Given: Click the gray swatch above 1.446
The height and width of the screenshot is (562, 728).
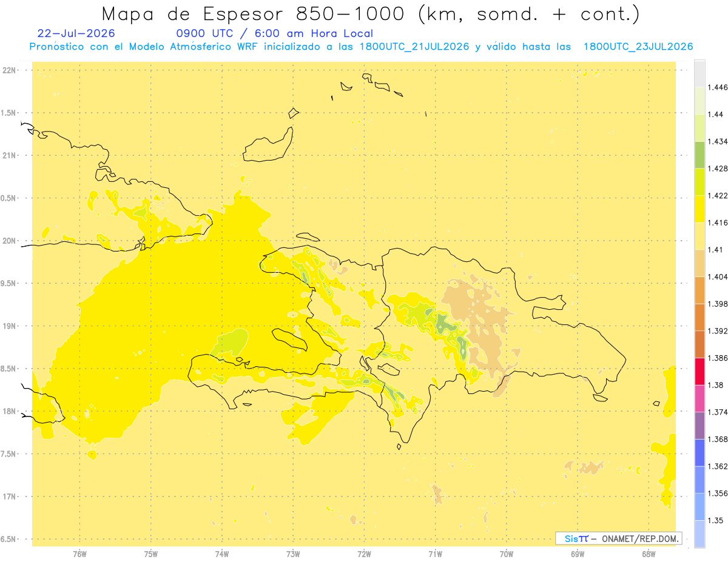Looking at the screenshot, I should pos(699,74).
